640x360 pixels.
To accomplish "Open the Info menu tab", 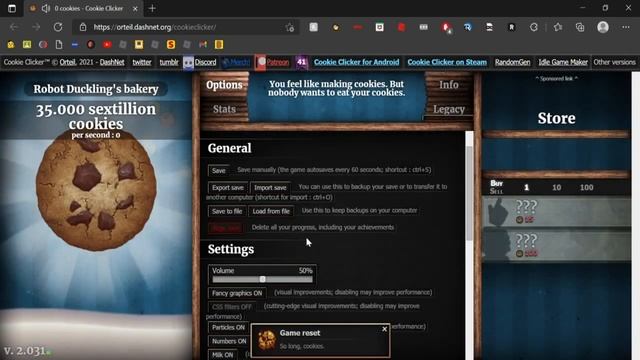I will pyautogui.click(x=449, y=85).
